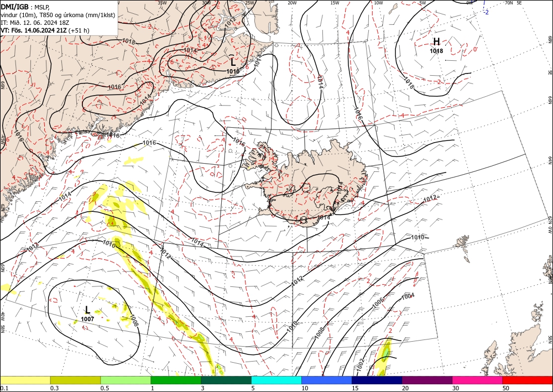Viewport: 553px width, 392px height.
Task: Click the 30W longitude label
Action: coord(206,3)
